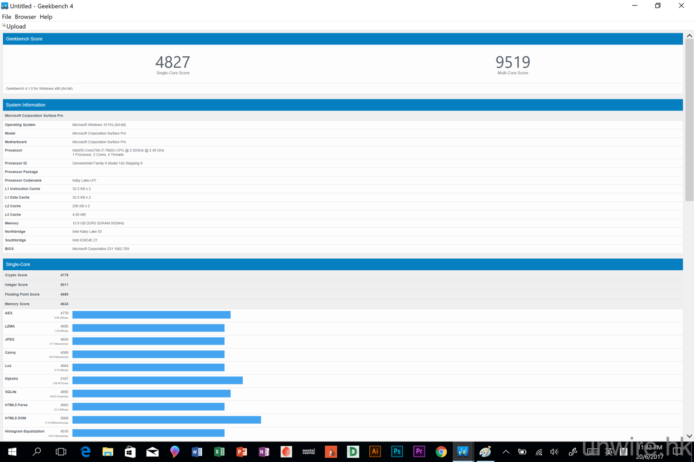Launch Excel from the taskbar
Screen dimensions: 694x462
pos(219,452)
